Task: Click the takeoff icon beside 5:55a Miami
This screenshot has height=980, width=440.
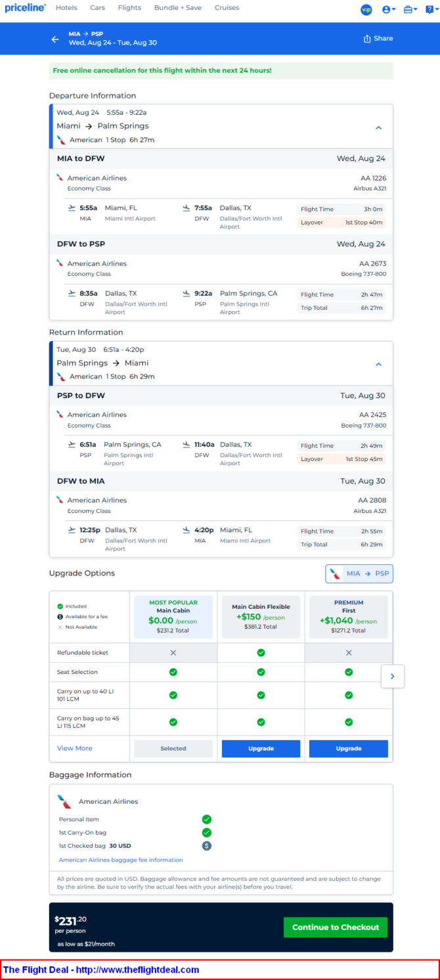Action: [x=72, y=208]
